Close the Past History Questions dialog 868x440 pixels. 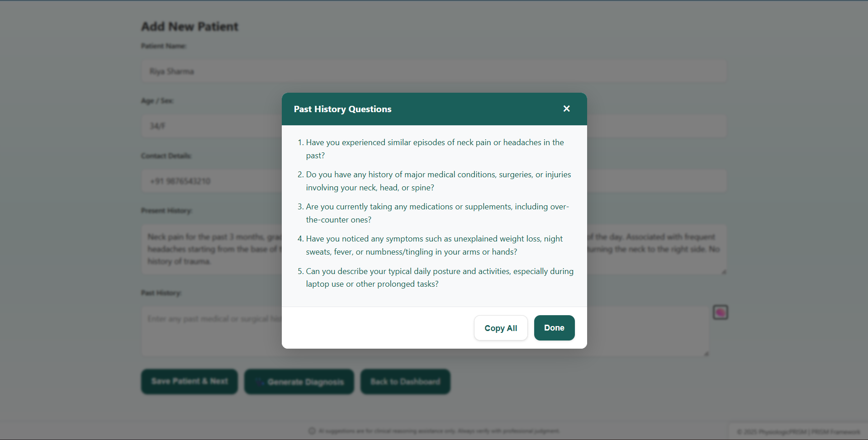coord(566,109)
